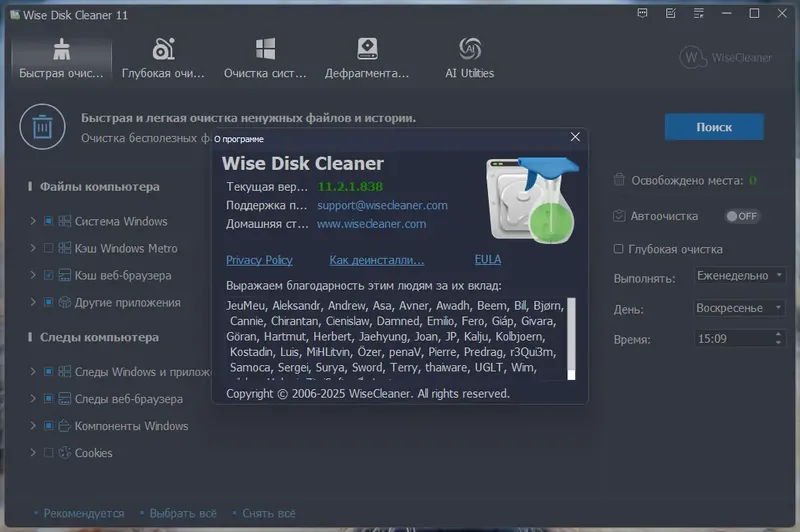
Task: Close the О программе dialog
Action: click(x=575, y=137)
